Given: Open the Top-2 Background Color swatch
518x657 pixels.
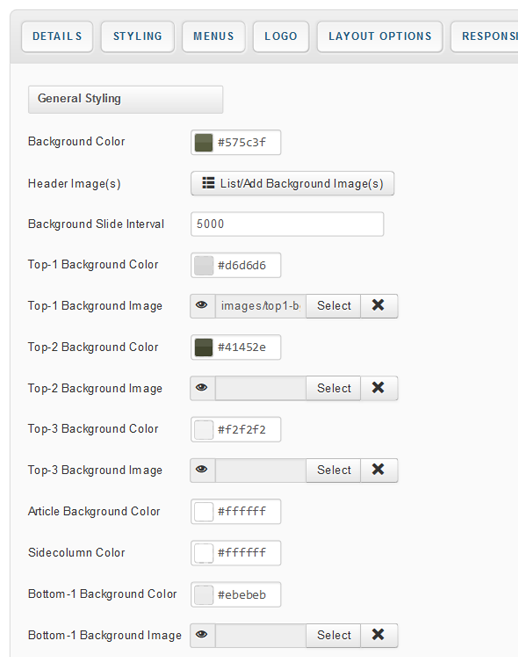Looking at the screenshot, I should [204, 347].
